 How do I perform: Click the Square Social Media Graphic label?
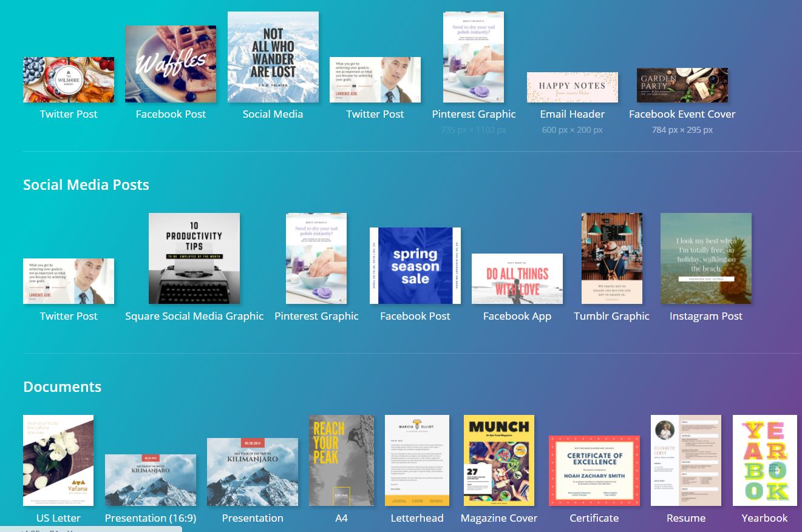(x=194, y=315)
